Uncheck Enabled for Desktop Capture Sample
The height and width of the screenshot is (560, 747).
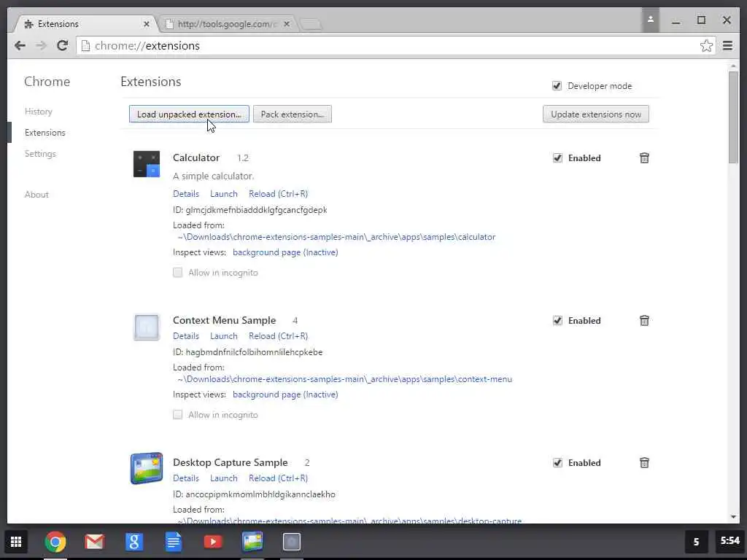[557, 463]
